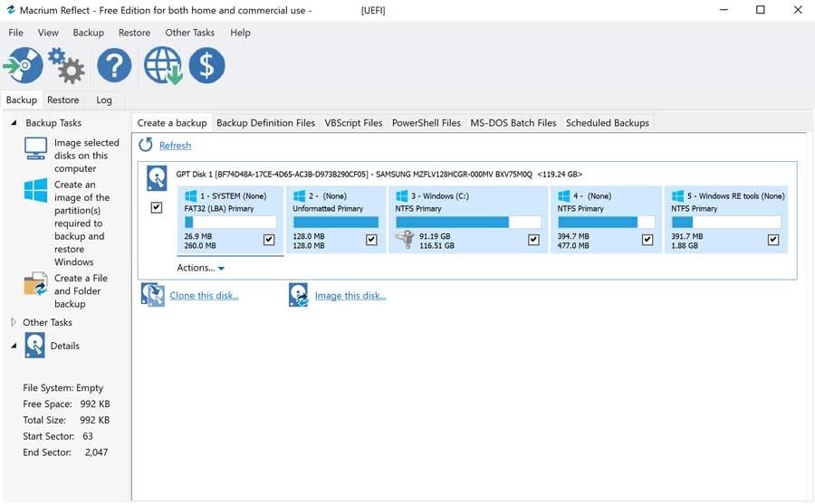Open the gears settings toolbar icon
The width and height of the screenshot is (815, 504).
(66, 66)
